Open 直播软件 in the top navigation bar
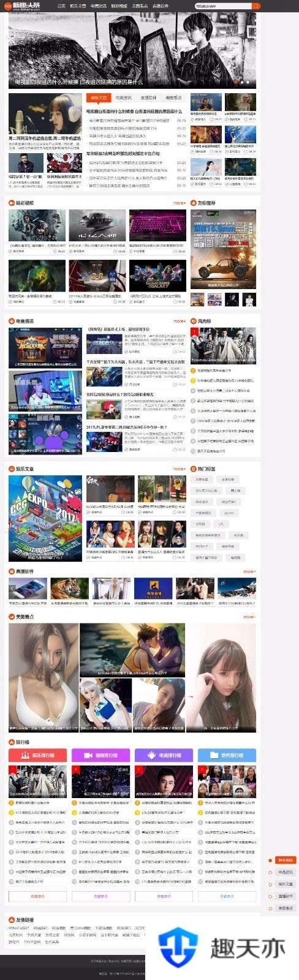Screen dimensions: 299x980 pos(161,5)
